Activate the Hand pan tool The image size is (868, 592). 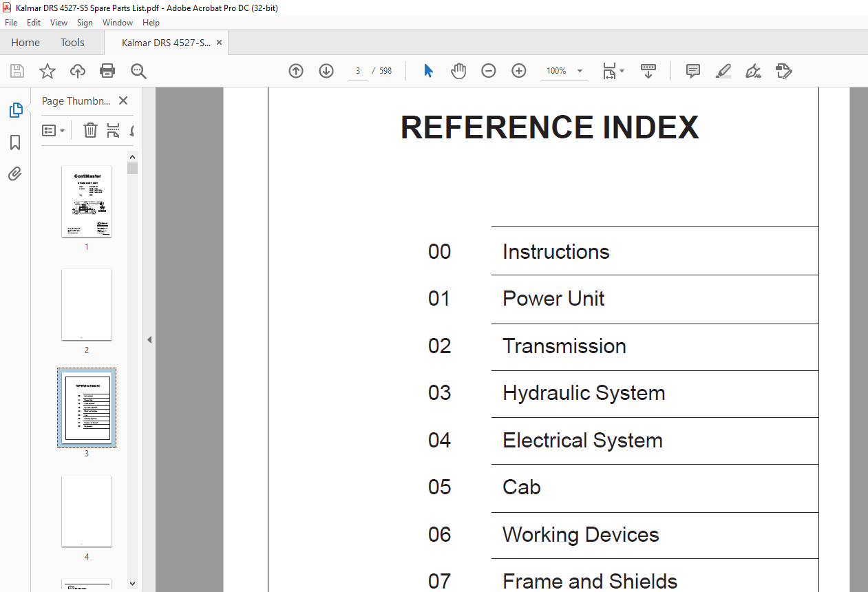coord(458,71)
